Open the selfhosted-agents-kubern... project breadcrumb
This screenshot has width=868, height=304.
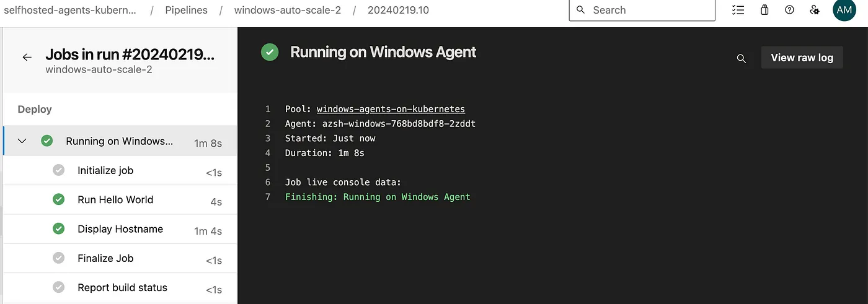pyautogui.click(x=71, y=10)
